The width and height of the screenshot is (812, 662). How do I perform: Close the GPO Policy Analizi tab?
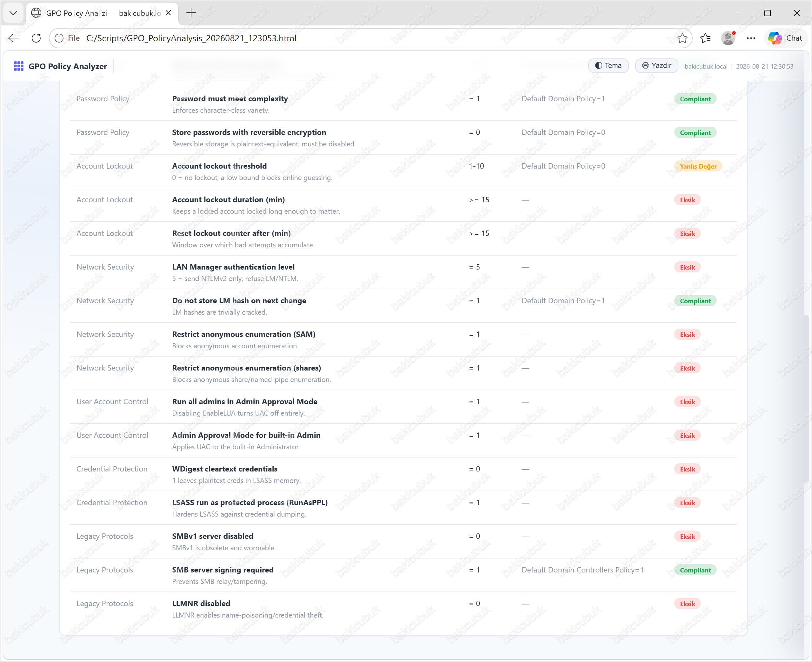pyautogui.click(x=168, y=13)
